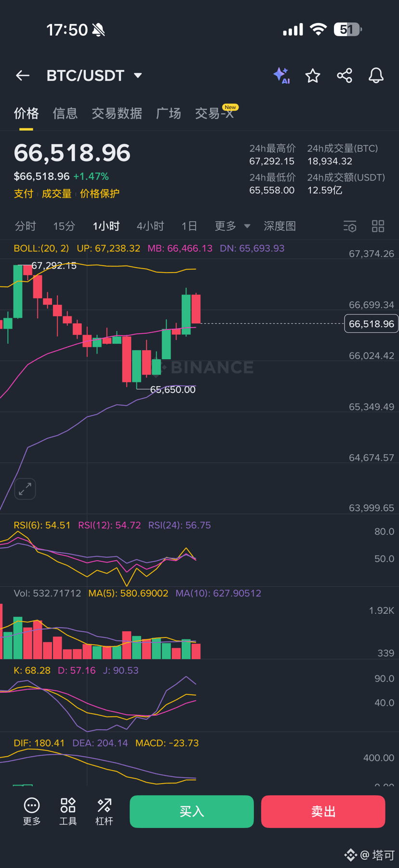
Task: Open the 杠杆 margin icon
Action: (x=104, y=811)
